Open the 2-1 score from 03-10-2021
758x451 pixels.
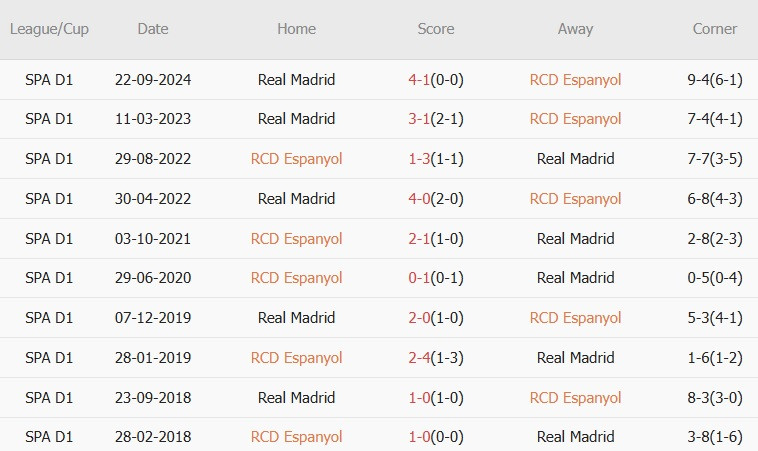point(419,239)
